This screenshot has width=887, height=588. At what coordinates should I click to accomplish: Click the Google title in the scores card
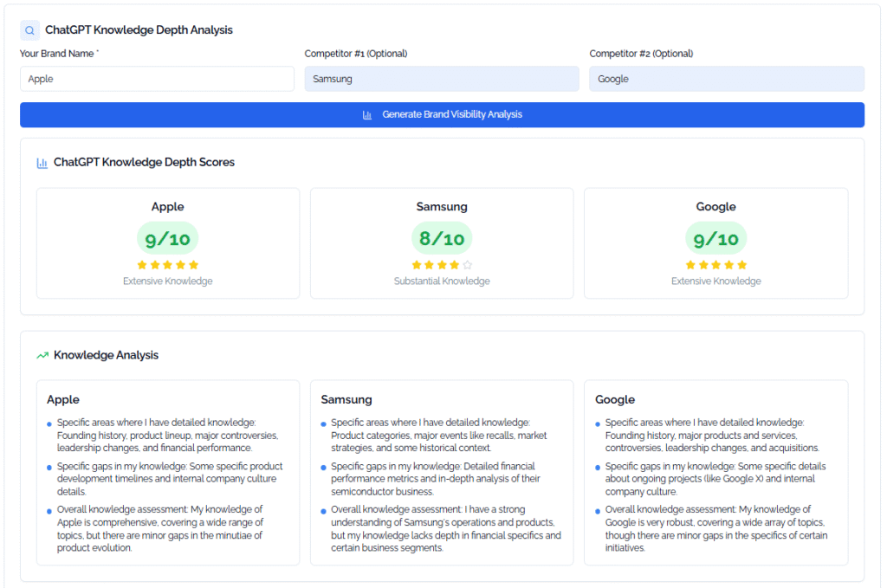(x=716, y=207)
